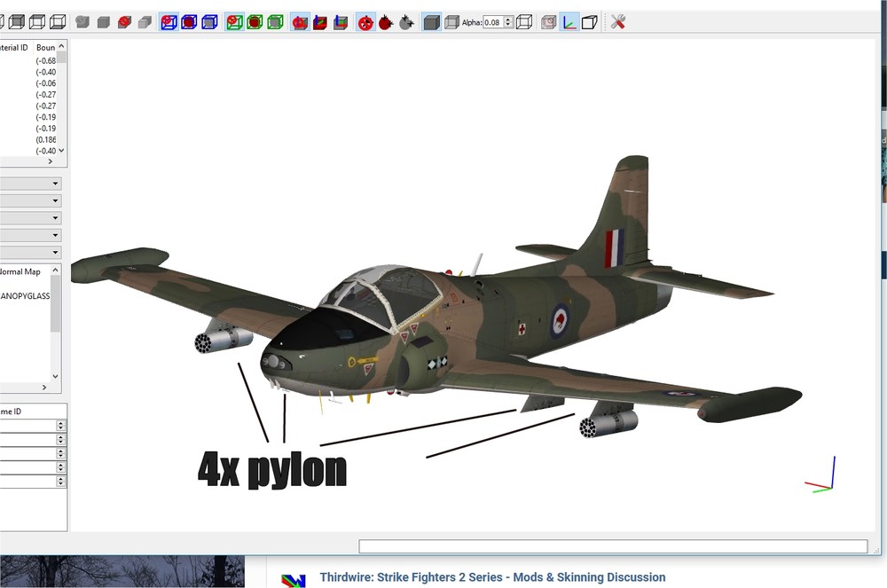Open the first dropdown in left panel
The image size is (887, 588).
pos(30,184)
